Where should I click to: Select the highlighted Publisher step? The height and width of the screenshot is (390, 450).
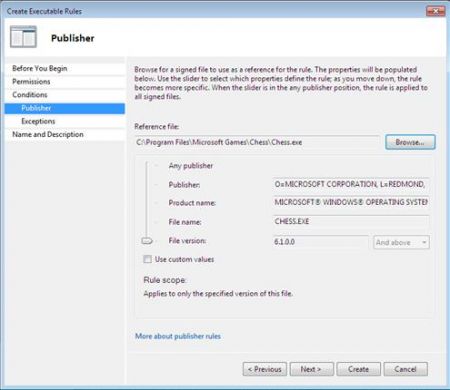coord(65,108)
